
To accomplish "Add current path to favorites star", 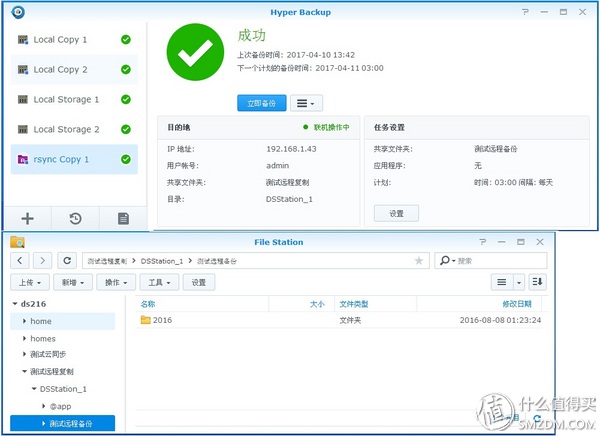I will [x=419, y=261].
